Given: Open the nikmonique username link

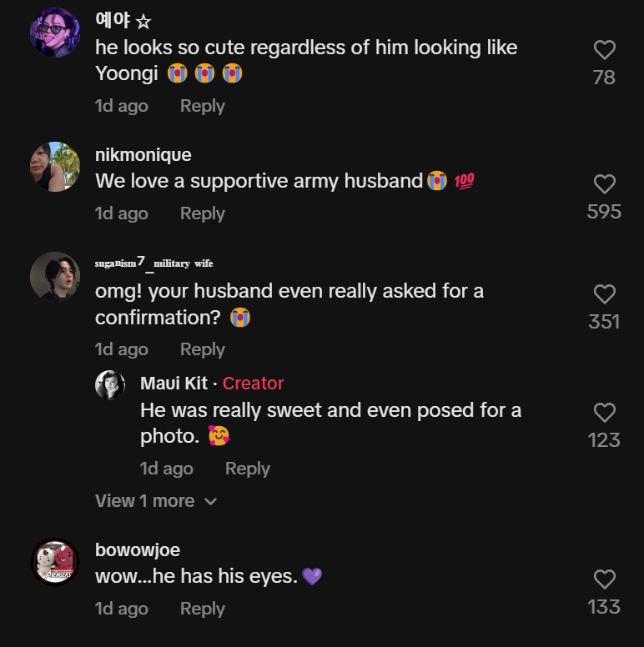Looking at the screenshot, I should tap(143, 155).
